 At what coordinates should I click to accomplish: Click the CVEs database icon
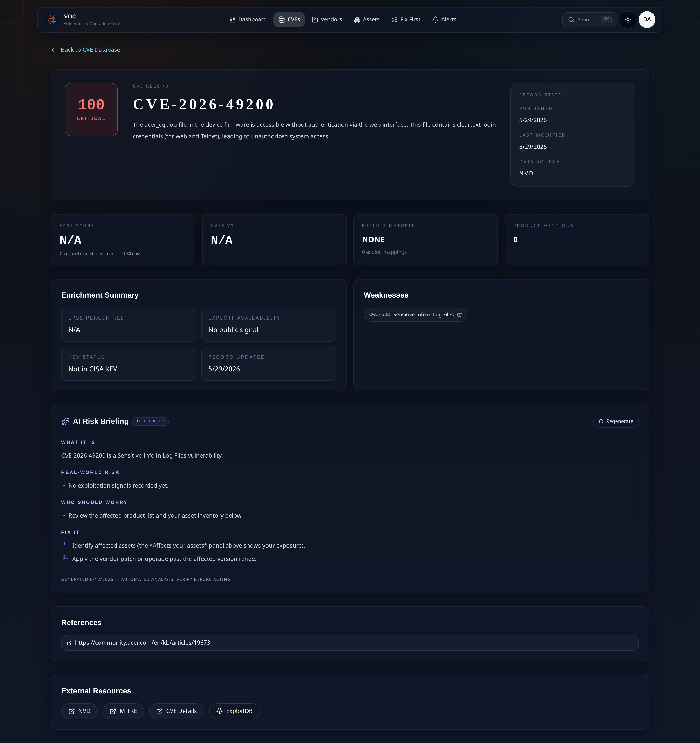pos(281,19)
